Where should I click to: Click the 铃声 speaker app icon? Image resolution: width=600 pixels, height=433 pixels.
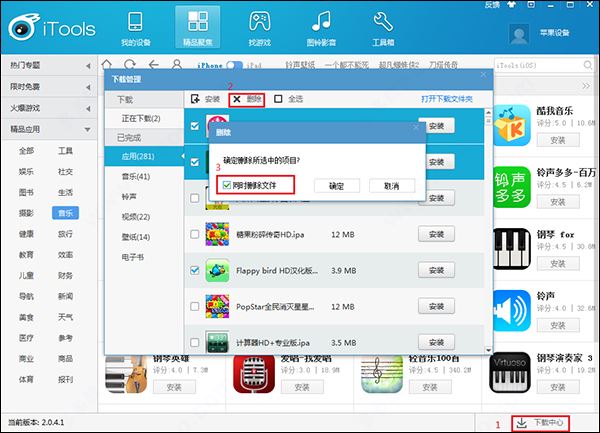pyautogui.click(x=512, y=310)
